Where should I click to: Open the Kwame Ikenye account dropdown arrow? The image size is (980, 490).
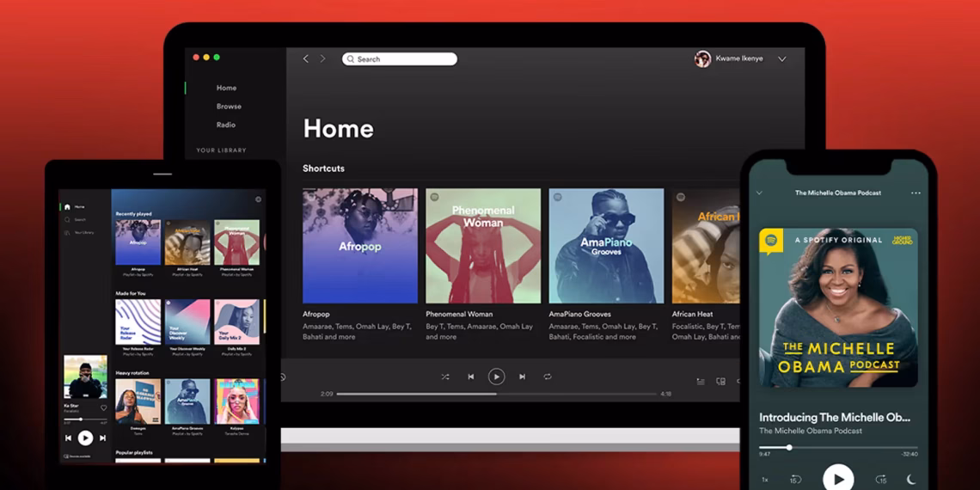pyautogui.click(x=782, y=58)
